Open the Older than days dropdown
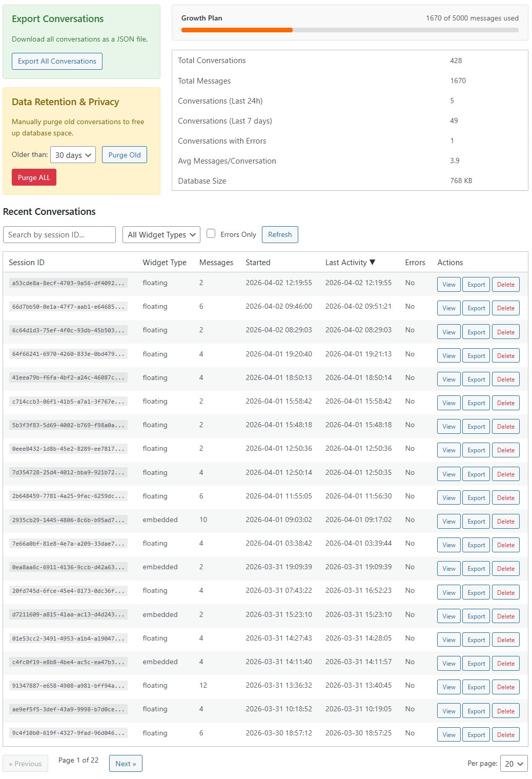This screenshot has height=779, width=532. 73,155
